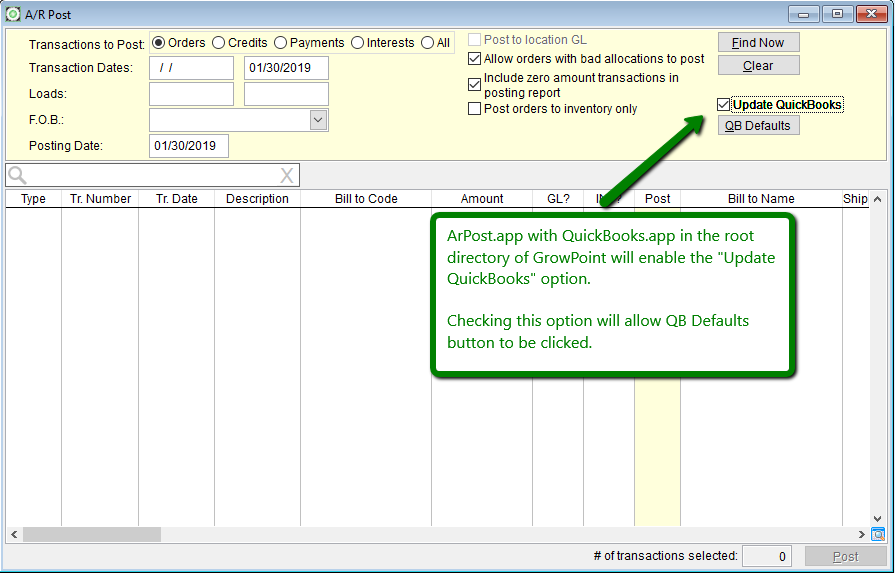Click the Posting Date field
The width and height of the screenshot is (895, 573).
coord(189,146)
